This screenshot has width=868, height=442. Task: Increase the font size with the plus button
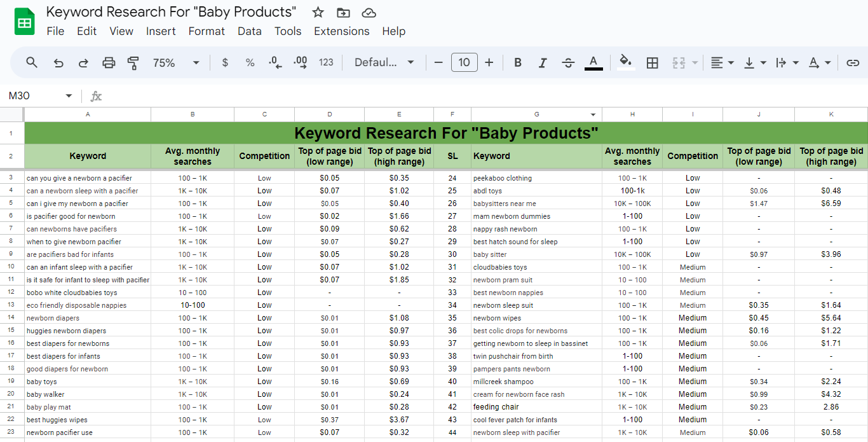click(x=489, y=62)
